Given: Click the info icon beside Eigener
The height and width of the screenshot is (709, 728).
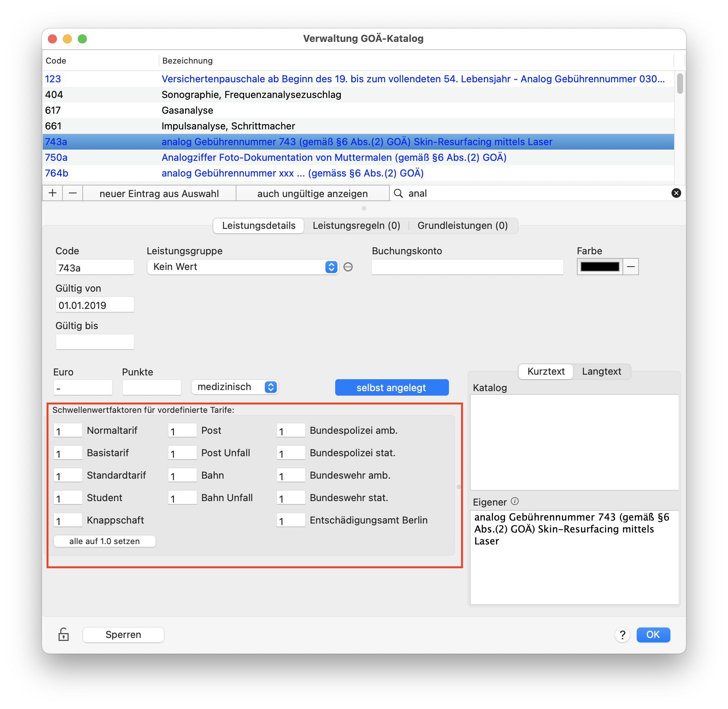Looking at the screenshot, I should point(515,501).
